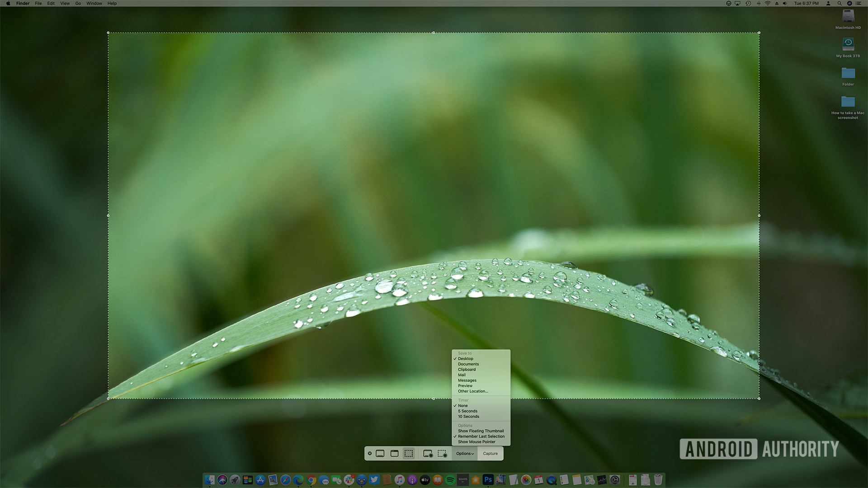This screenshot has height=488, width=868.
Task: Click the Capture button
Action: (490, 453)
